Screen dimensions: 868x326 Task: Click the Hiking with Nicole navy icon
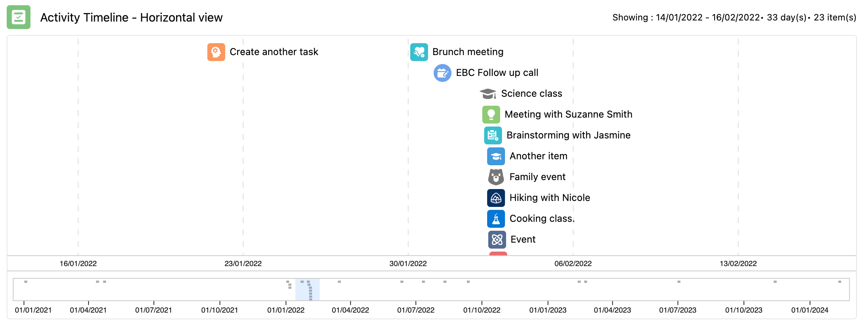[x=496, y=198]
